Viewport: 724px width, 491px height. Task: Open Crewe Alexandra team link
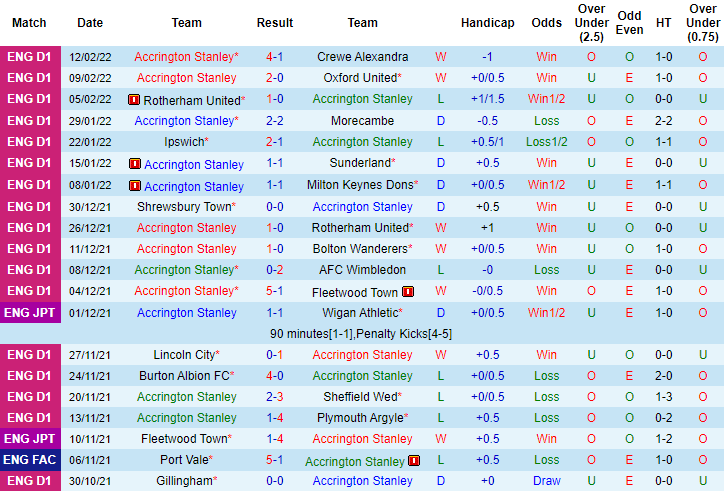[362, 57]
